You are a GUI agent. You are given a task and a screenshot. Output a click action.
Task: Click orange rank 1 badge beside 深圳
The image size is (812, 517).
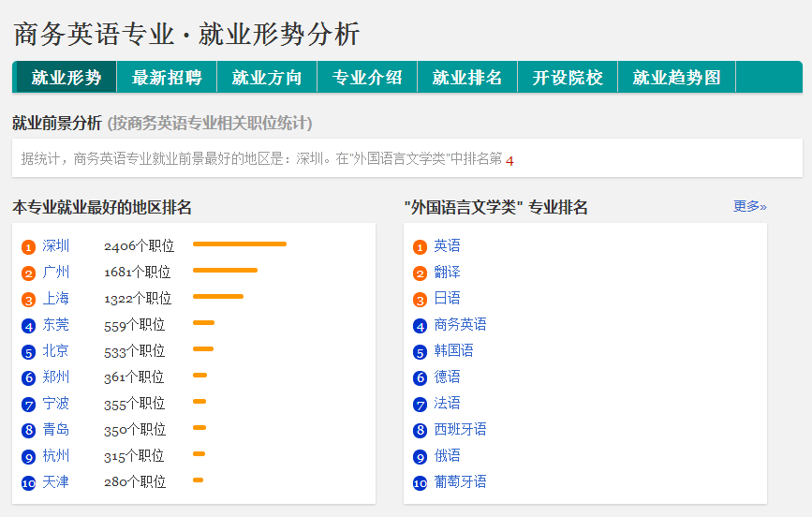[28, 247]
